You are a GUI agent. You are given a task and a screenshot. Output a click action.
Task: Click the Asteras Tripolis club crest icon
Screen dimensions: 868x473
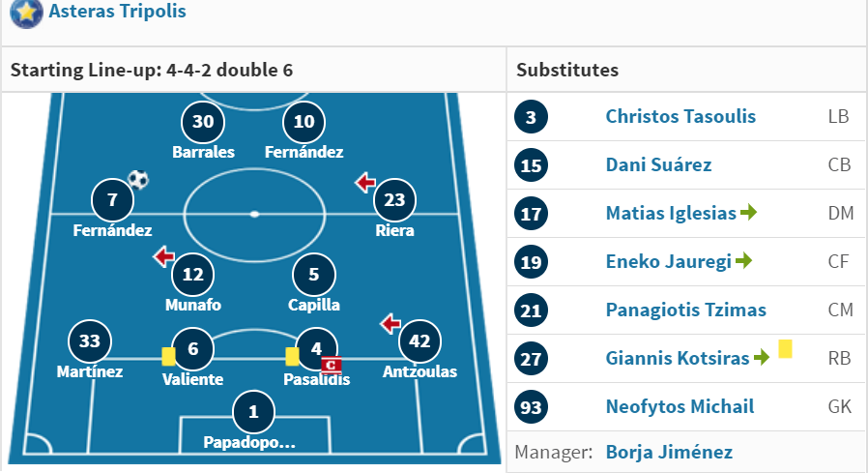coord(26,13)
